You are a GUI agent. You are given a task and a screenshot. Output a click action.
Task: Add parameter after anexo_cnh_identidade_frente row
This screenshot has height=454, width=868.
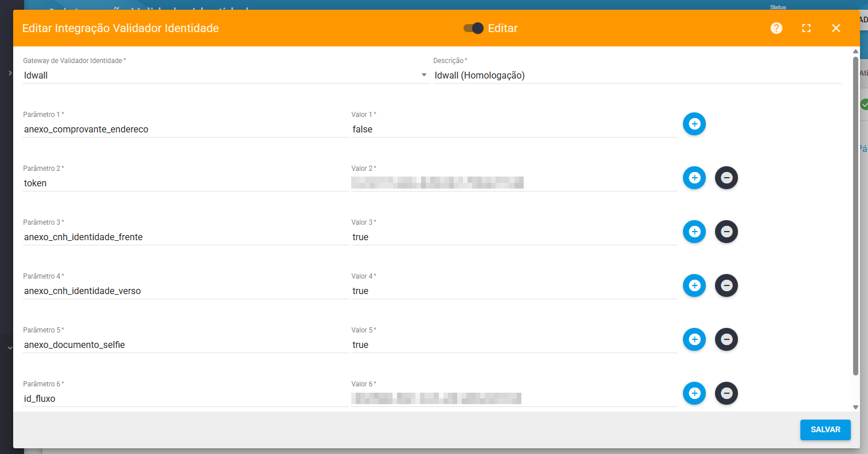(x=694, y=232)
